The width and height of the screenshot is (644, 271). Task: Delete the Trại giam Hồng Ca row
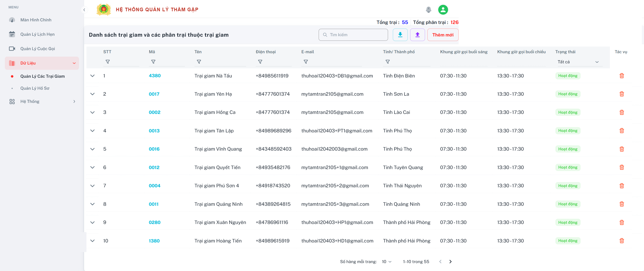pyautogui.click(x=621, y=112)
